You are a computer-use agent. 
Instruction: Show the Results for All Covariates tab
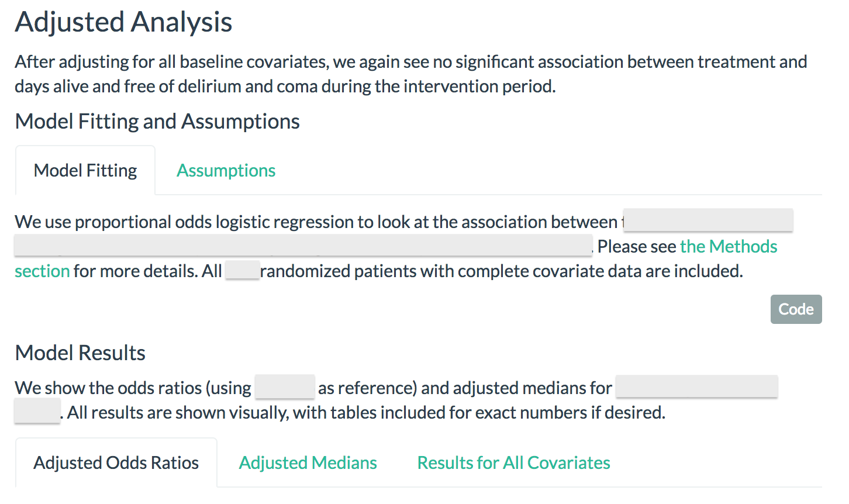tap(513, 462)
